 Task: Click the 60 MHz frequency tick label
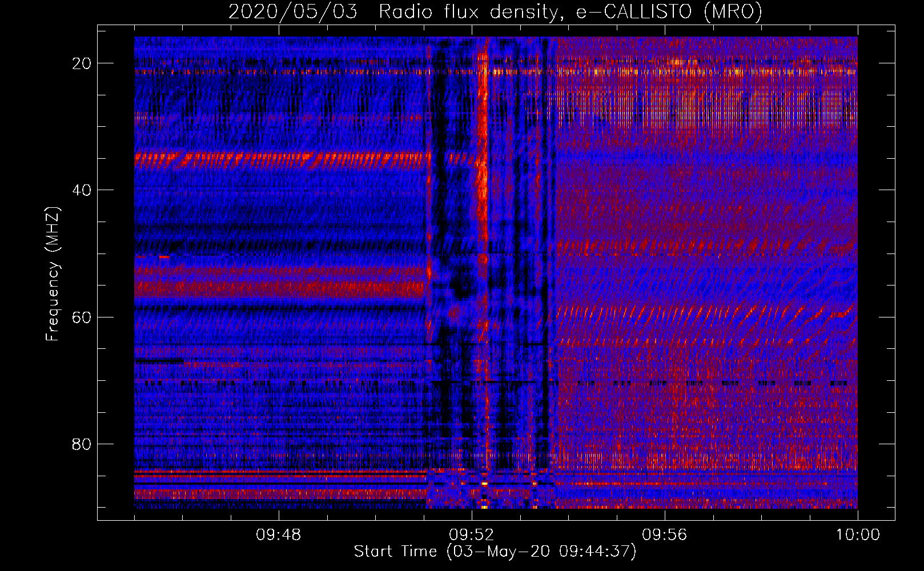click(82, 317)
